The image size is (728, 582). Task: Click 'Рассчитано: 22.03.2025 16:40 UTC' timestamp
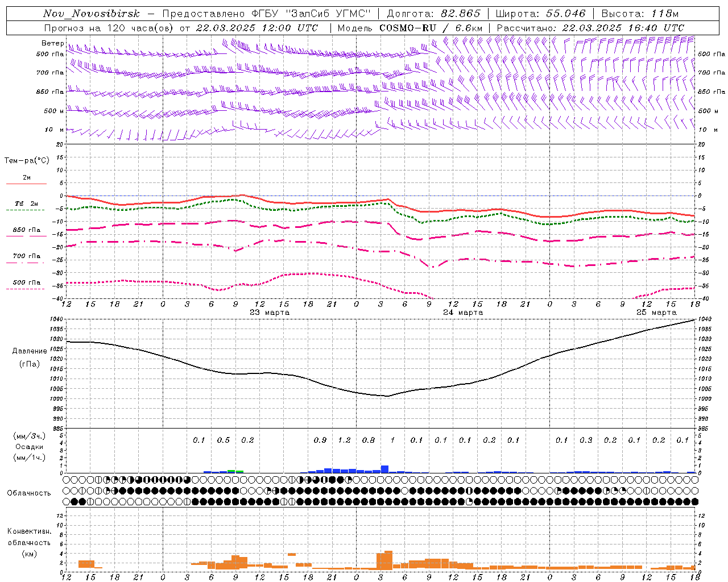pyautogui.click(x=590, y=28)
